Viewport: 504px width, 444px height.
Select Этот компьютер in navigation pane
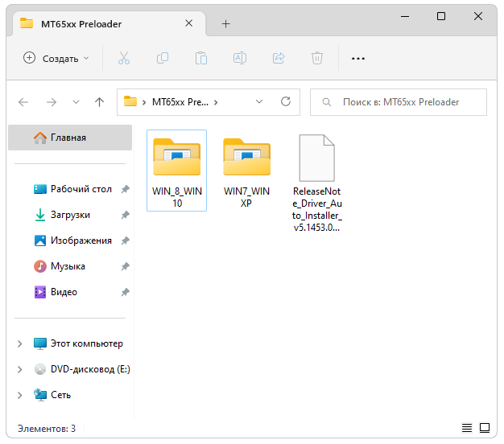coord(78,343)
